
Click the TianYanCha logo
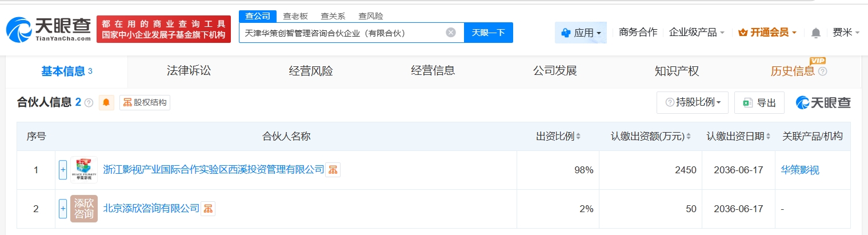click(49, 29)
